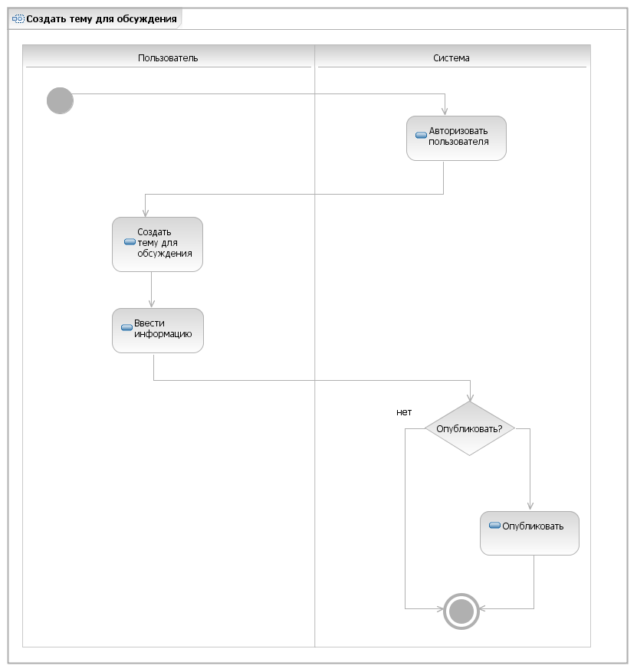Select the arrowhead entering the decision diamond
The height and width of the screenshot is (672, 637).
(x=470, y=397)
